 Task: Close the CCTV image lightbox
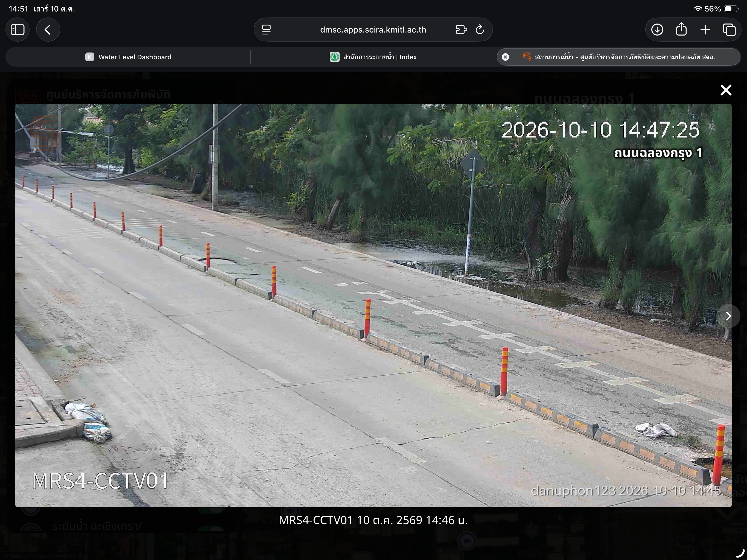pos(726,90)
